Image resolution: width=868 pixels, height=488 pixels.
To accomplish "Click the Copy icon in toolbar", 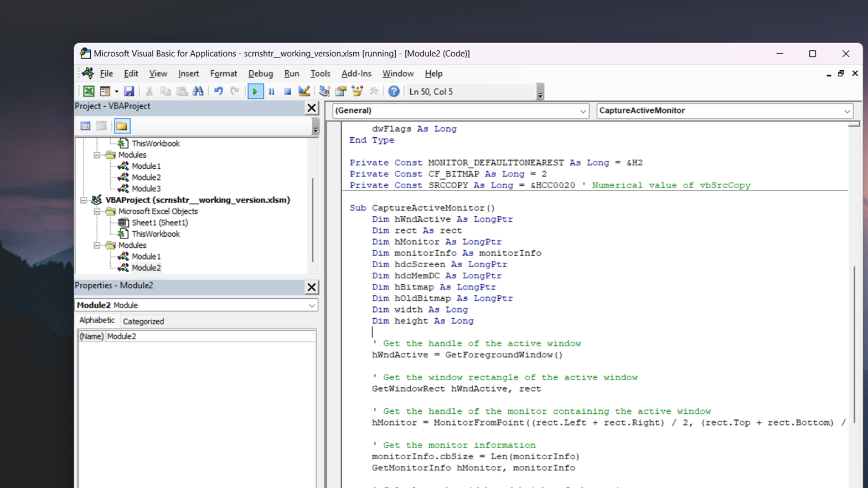I will pos(165,91).
